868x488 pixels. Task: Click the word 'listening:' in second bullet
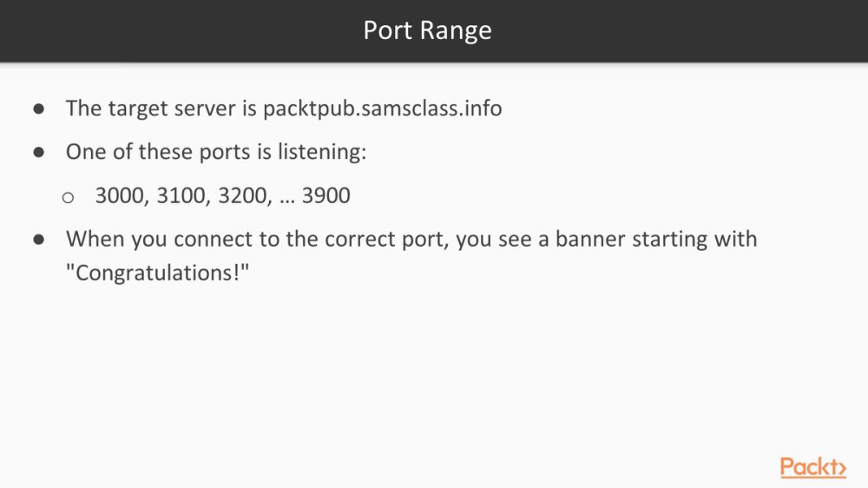pyautogui.click(x=322, y=152)
